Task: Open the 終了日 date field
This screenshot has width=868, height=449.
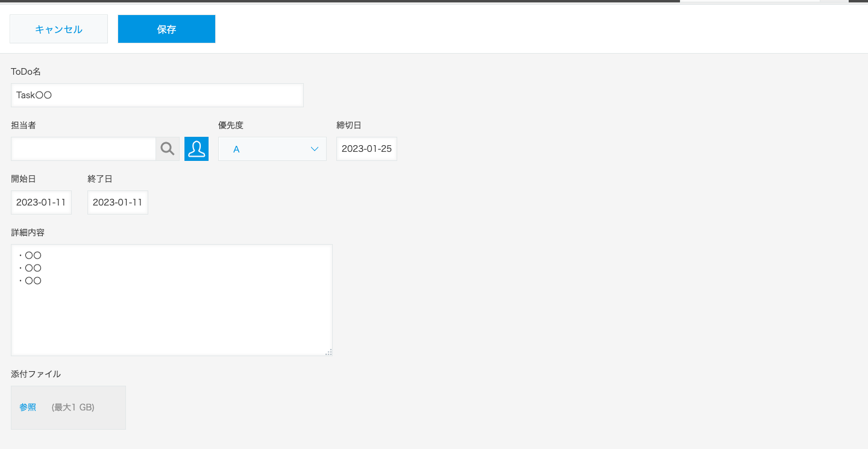Action: click(118, 203)
